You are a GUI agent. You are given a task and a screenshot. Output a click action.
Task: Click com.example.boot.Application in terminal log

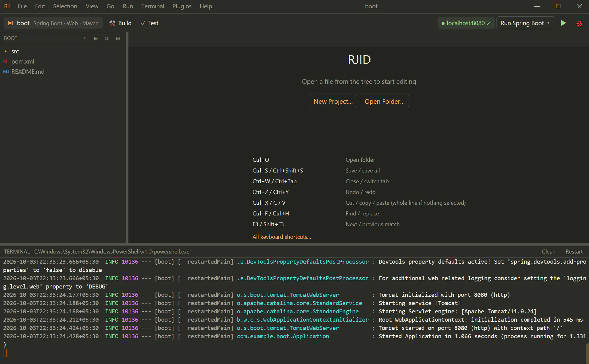[283, 336]
